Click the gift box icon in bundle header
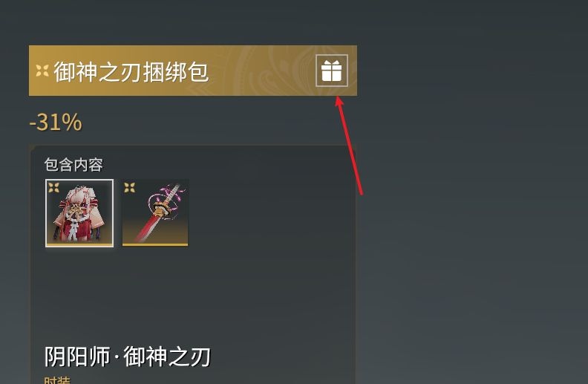This screenshot has height=384, width=588. 332,71
